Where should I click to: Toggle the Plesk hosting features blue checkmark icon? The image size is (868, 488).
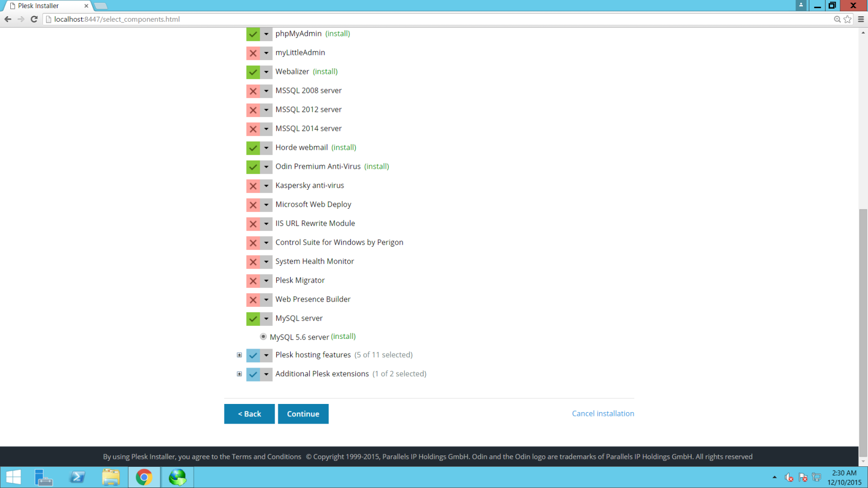253,356
